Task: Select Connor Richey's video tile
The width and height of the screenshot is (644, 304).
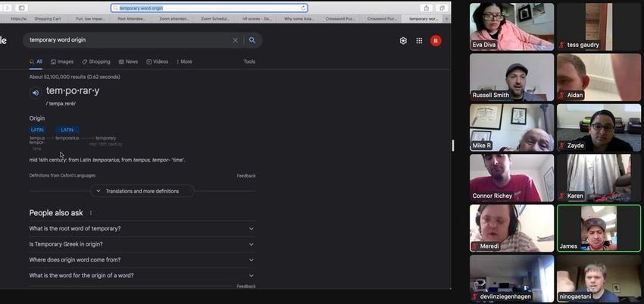Action: point(511,178)
